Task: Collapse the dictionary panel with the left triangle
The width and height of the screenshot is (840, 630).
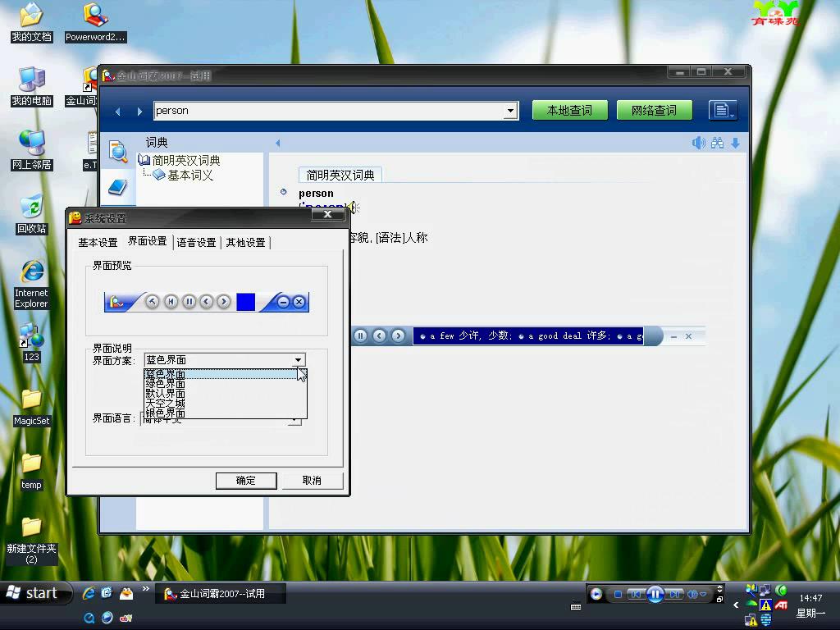Action: click(x=277, y=143)
